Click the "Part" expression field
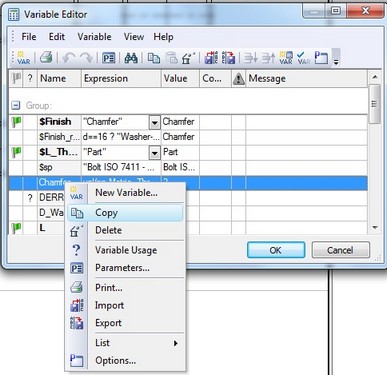 click(x=115, y=152)
